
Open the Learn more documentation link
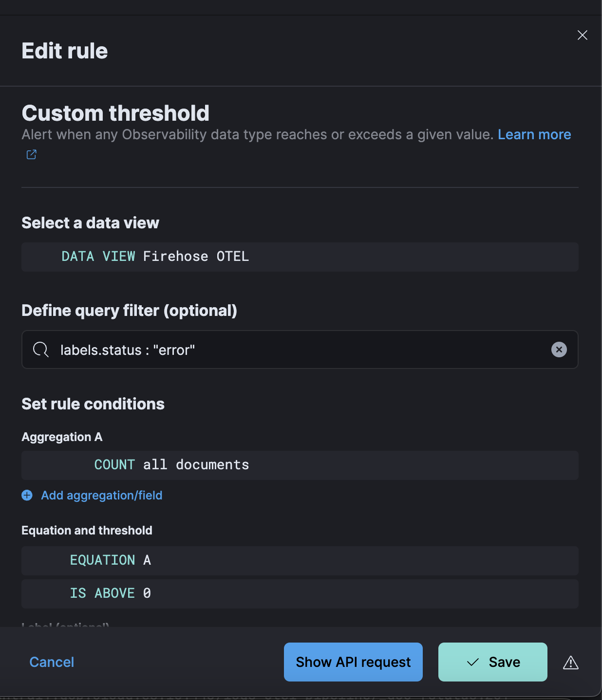coord(534,134)
